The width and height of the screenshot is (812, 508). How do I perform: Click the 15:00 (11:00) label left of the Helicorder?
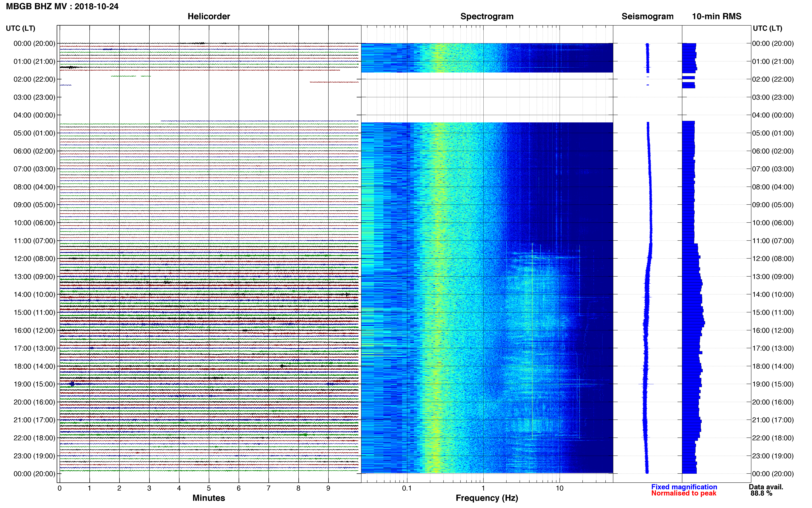34,312
